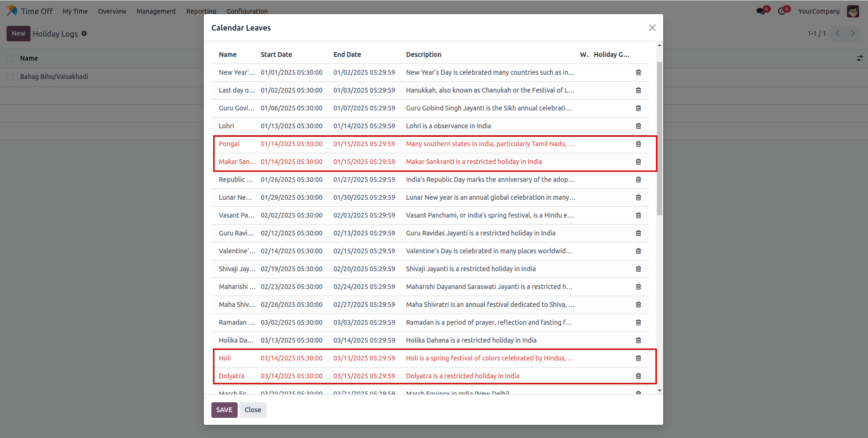
Task: Click the Holiday Logs gear icon
Action: pyautogui.click(x=84, y=33)
